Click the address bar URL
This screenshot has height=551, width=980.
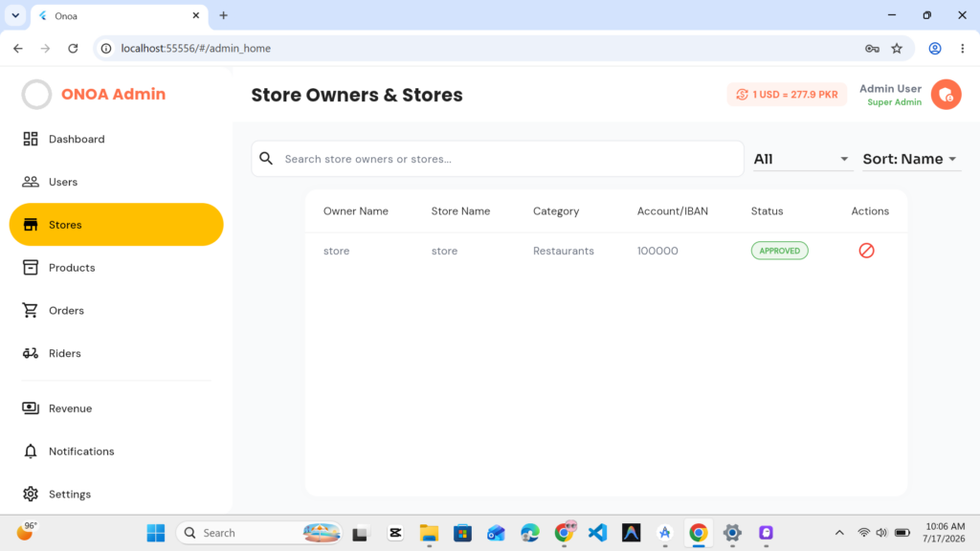point(195,48)
